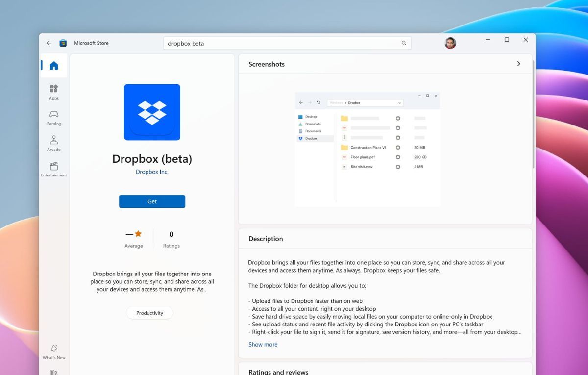Select the Productivity category tag
The width and height of the screenshot is (588, 375).
click(149, 313)
